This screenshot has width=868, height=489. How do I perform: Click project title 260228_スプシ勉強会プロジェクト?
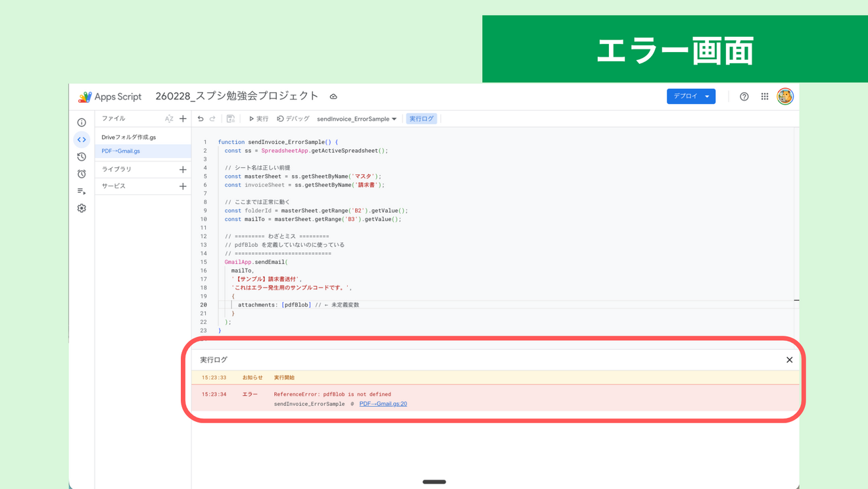pos(237,96)
